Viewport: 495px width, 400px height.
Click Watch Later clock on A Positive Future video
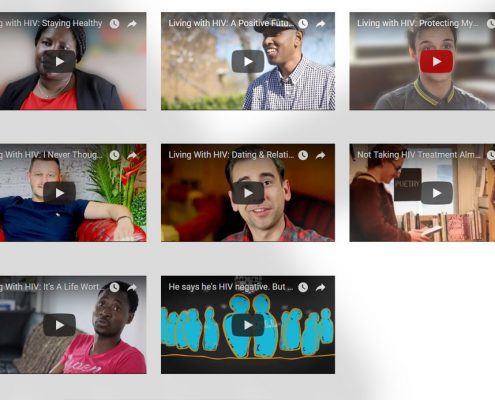tap(303, 24)
